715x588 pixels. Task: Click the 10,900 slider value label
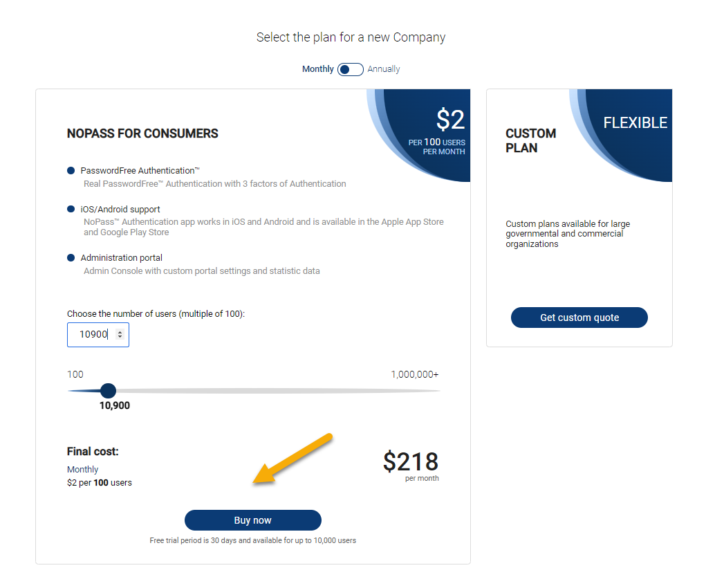(x=115, y=405)
